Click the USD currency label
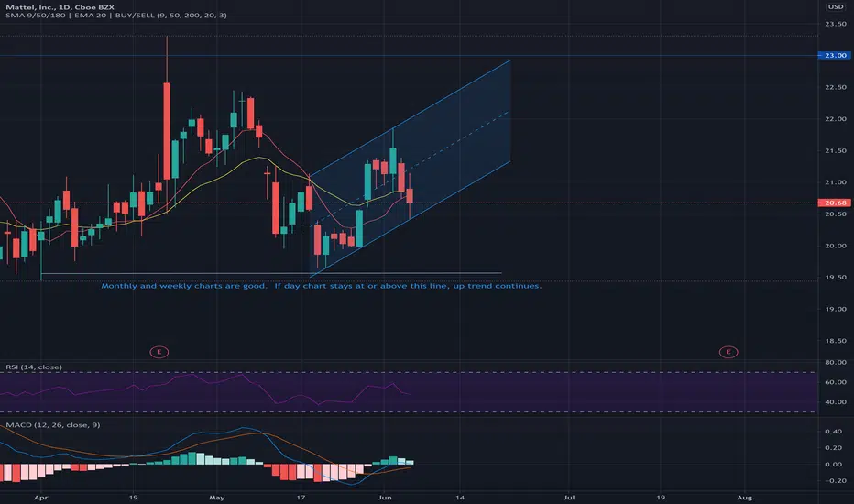 click(x=836, y=6)
